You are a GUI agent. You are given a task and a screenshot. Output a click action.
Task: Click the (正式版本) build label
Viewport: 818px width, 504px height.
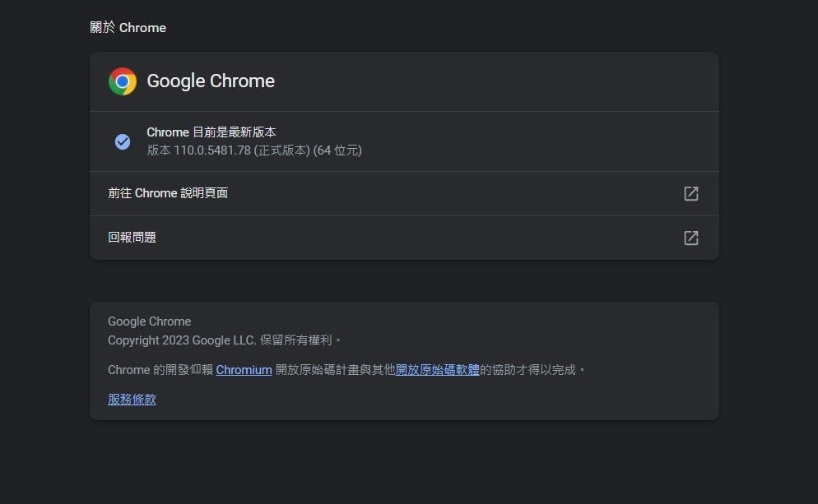click(281, 150)
